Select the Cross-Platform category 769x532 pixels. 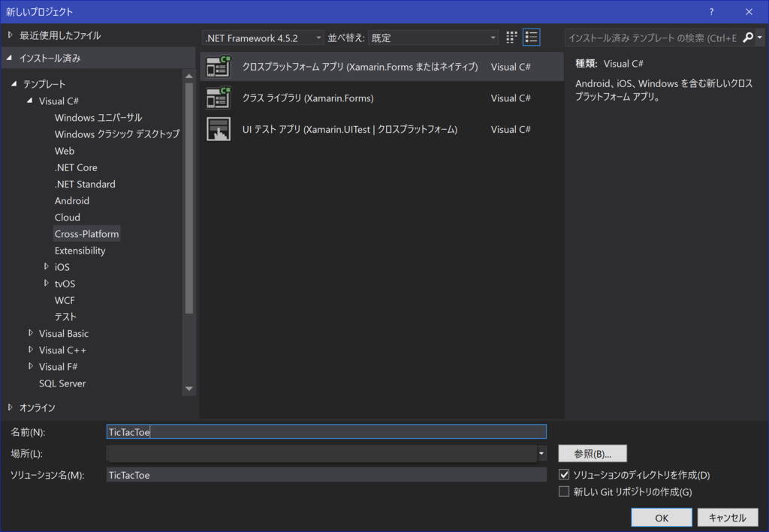[87, 233]
